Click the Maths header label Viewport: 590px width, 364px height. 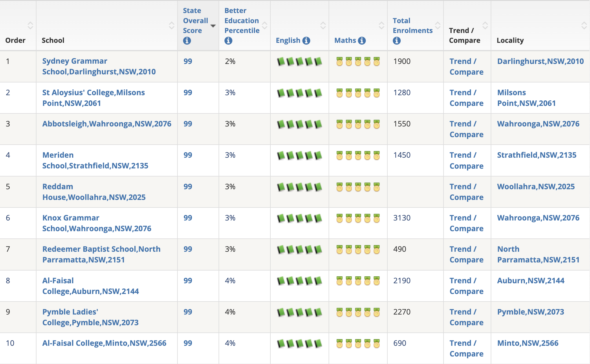tap(345, 41)
